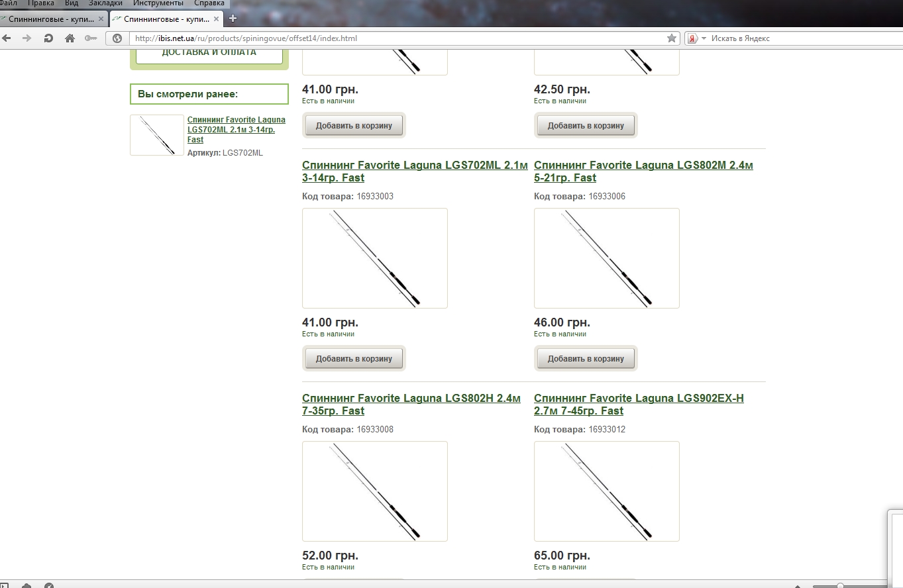The image size is (903, 588).
Task: Click the ibis.net.ua address field
Action: pos(398,38)
